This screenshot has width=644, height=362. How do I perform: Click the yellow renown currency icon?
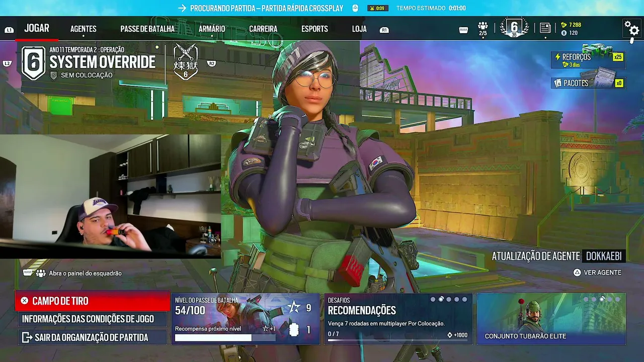[x=563, y=25]
